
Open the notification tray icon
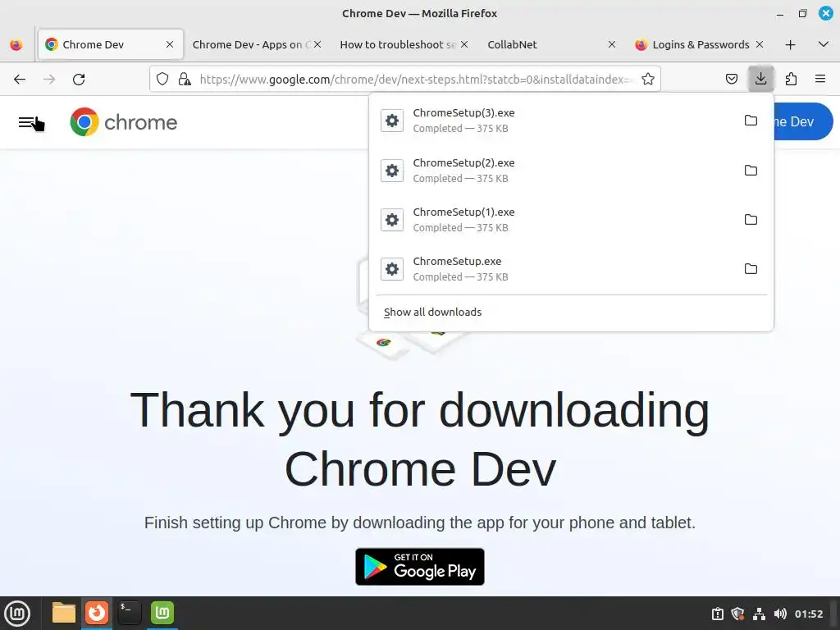(717, 614)
